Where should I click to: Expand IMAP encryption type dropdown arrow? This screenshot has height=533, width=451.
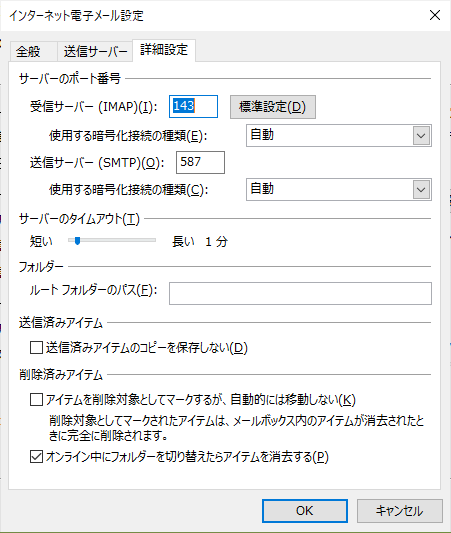[x=421, y=136]
